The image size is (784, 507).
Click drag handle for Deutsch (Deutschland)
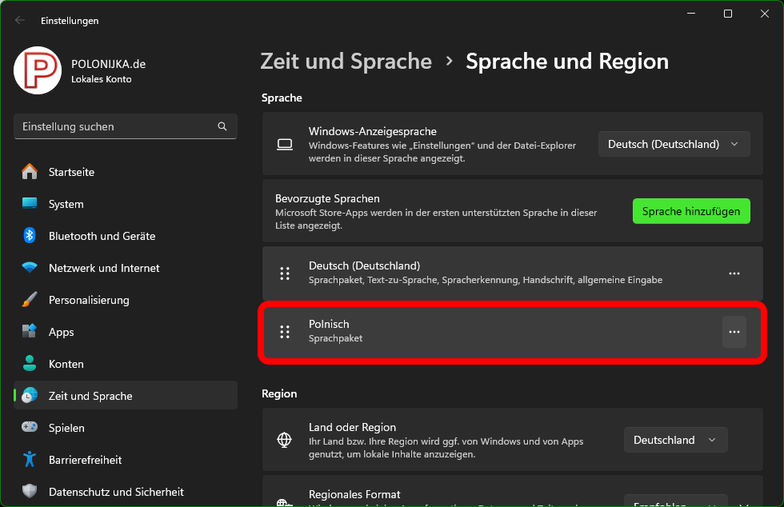[285, 273]
